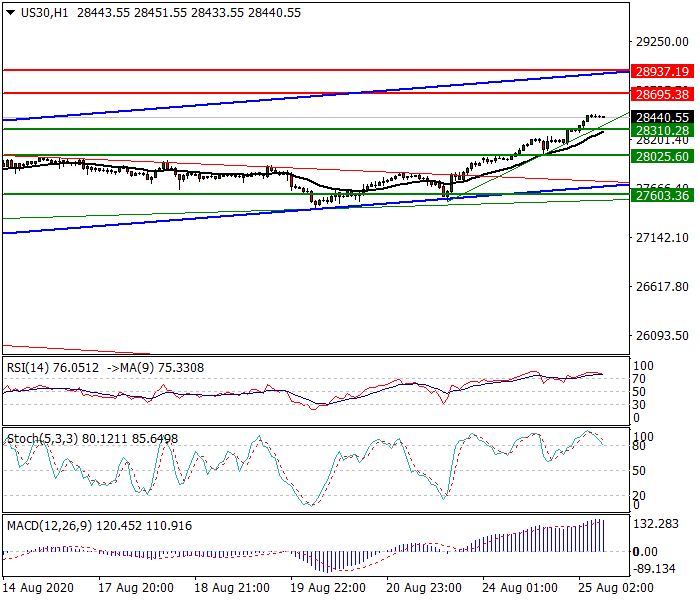700x600 pixels.
Task: Select the red 28695.38 resistance price label
Action: point(662,94)
